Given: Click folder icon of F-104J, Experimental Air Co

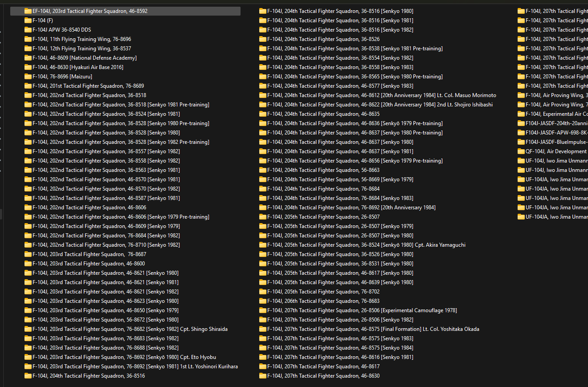Looking at the screenshot, I should pos(521,114).
